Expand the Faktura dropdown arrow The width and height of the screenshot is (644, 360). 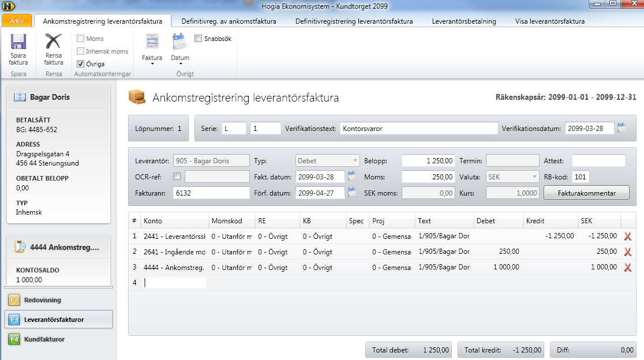pos(152,64)
